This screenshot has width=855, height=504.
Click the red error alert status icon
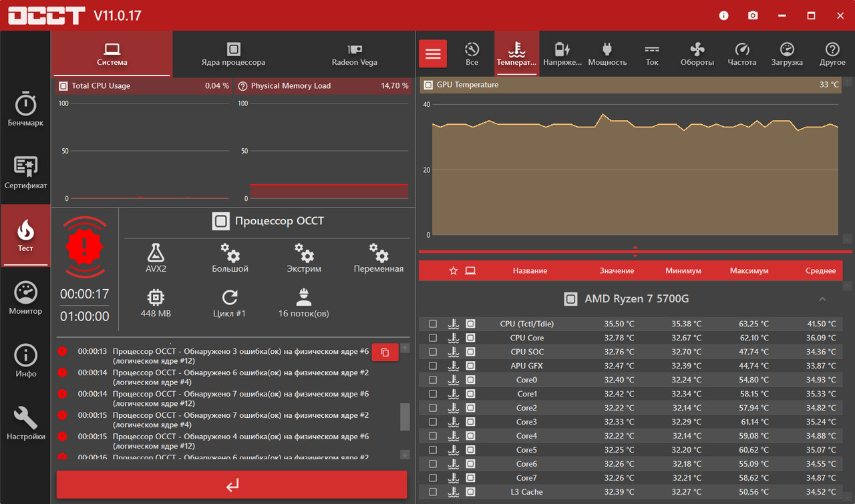(x=85, y=247)
